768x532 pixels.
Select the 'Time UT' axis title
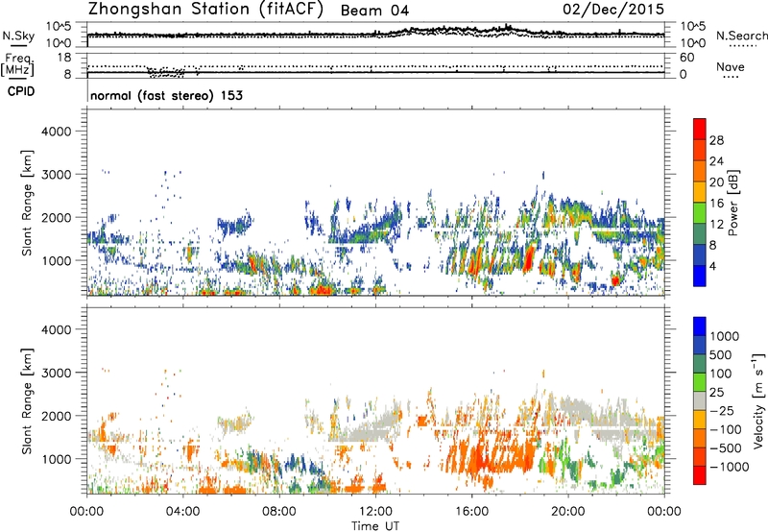point(375,526)
